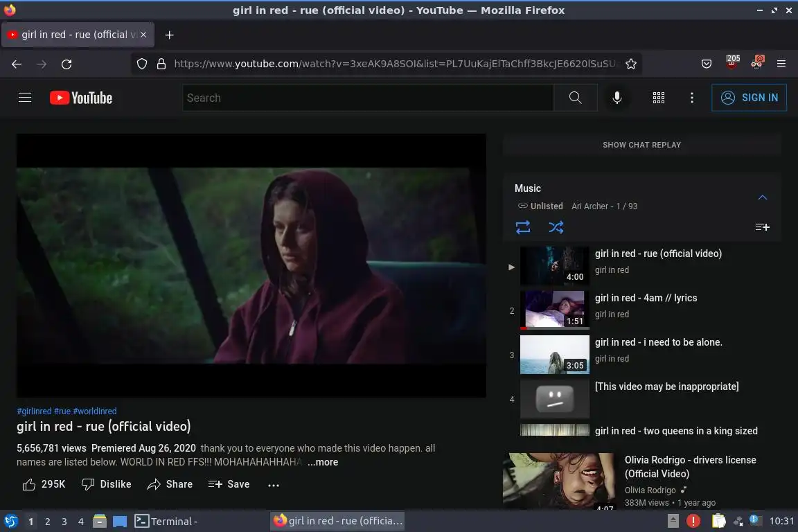Open the #girlinred hashtag link
Viewport: 798px width, 532px height.
coord(34,411)
